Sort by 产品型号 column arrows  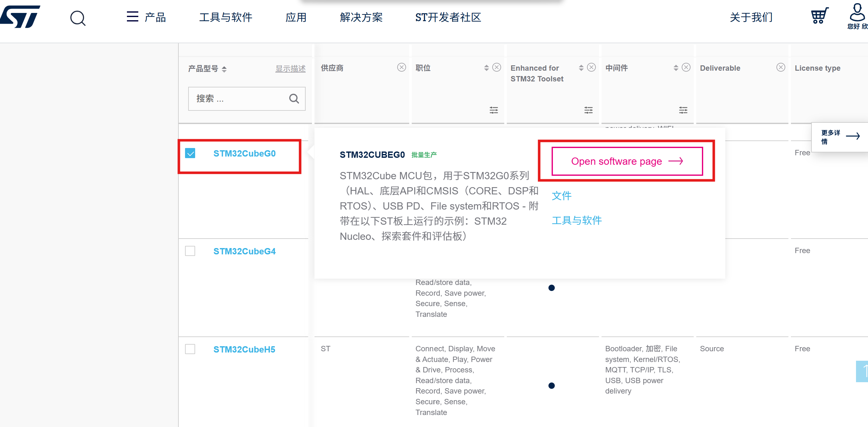[224, 69]
